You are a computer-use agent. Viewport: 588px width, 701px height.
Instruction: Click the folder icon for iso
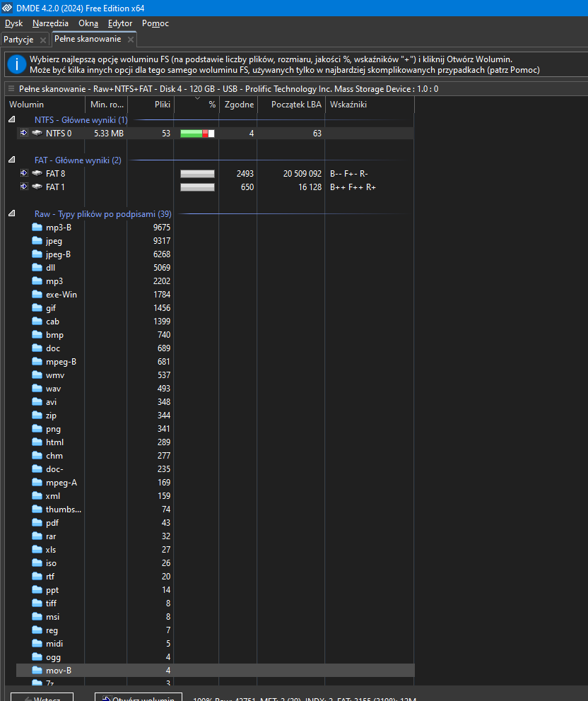coord(37,562)
